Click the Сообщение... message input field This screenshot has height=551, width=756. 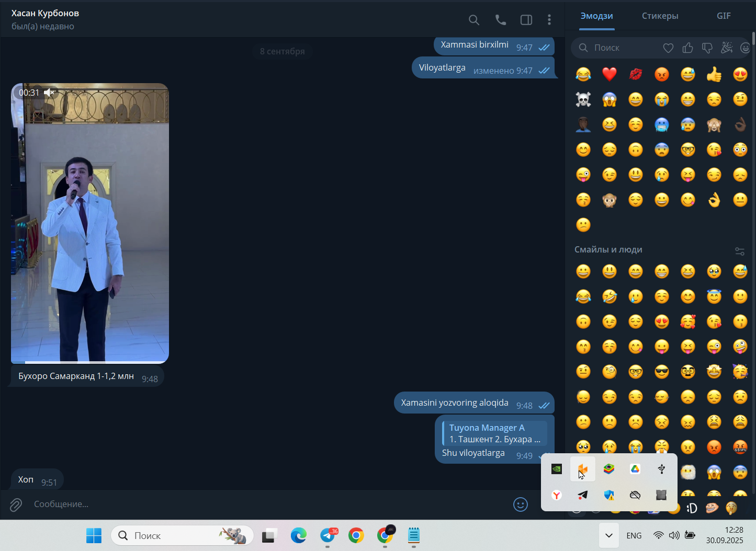click(x=269, y=504)
